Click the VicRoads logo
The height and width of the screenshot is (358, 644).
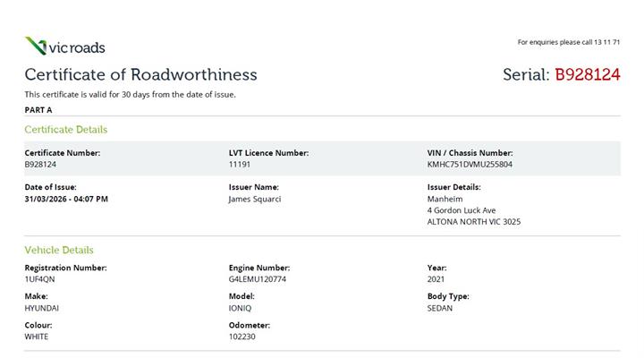pos(64,47)
